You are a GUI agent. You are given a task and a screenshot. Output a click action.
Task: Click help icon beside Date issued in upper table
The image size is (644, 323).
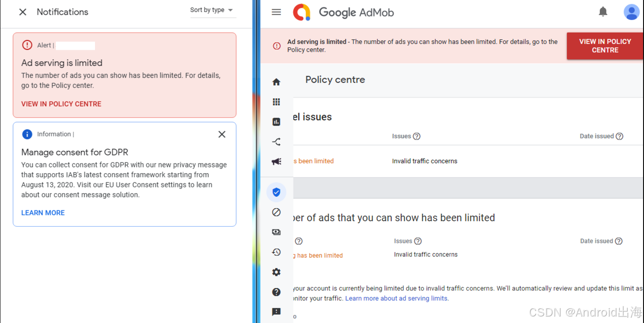619,136
